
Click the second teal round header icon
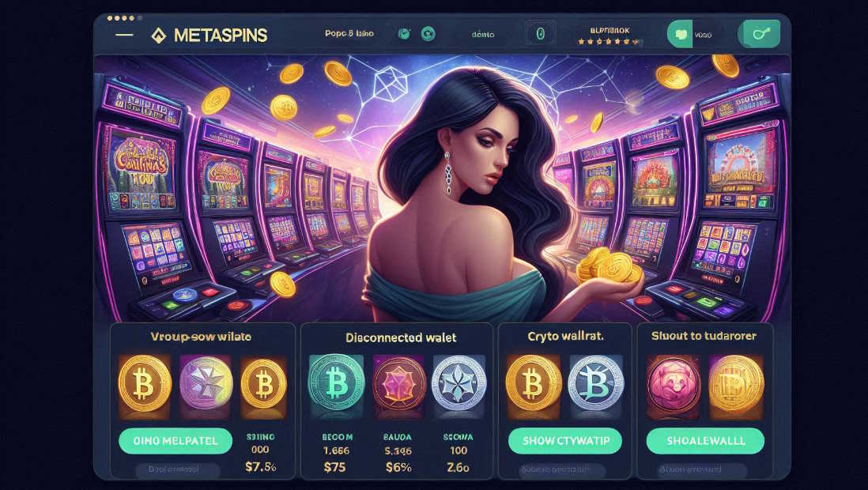(x=428, y=34)
